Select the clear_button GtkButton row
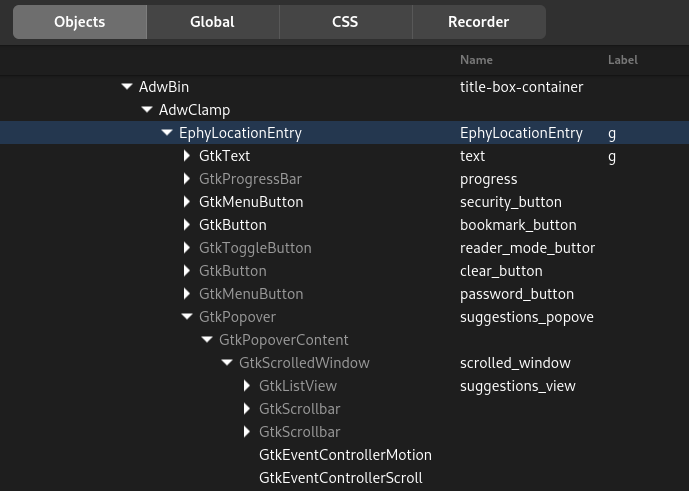Screen dimensions: 689x491 344,271
